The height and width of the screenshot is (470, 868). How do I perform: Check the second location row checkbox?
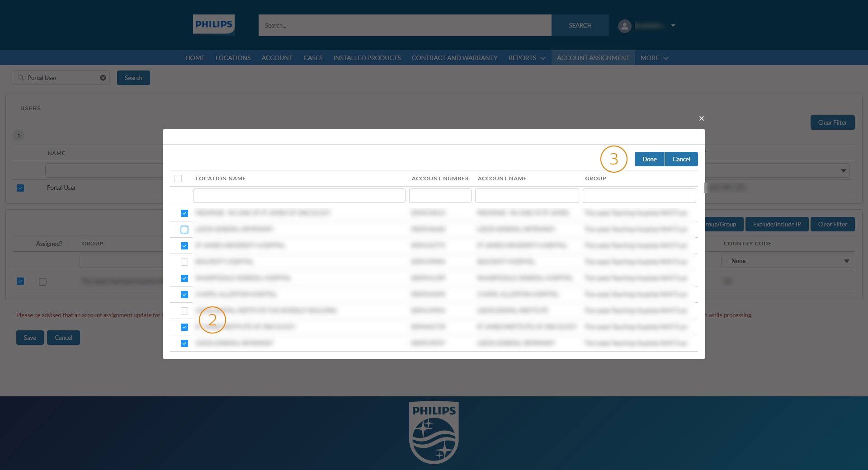click(x=184, y=230)
